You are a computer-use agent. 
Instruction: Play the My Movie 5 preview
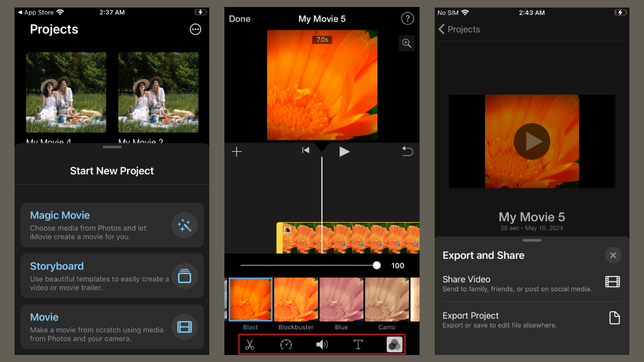[532, 141]
